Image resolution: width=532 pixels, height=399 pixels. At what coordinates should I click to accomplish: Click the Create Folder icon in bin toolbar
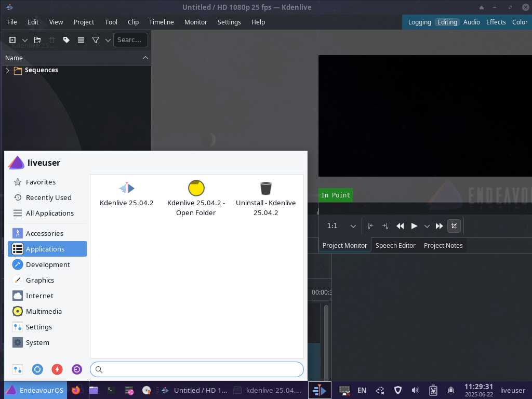(37, 40)
